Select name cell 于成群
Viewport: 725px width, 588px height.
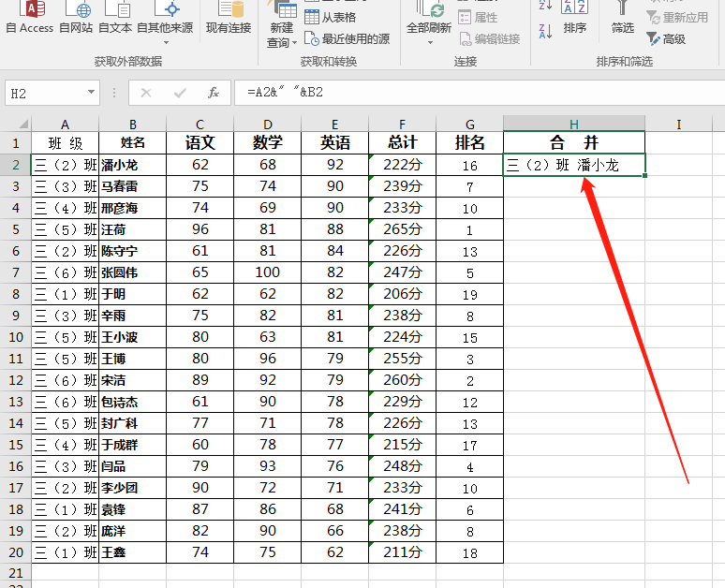[133, 445]
